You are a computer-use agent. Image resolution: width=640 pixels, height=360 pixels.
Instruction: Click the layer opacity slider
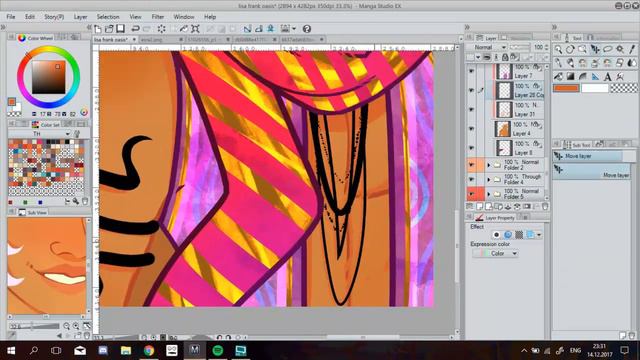(x=520, y=47)
